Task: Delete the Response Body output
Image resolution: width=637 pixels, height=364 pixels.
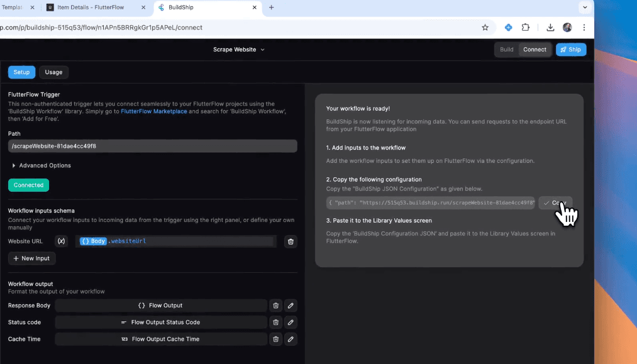Action: point(276,306)
